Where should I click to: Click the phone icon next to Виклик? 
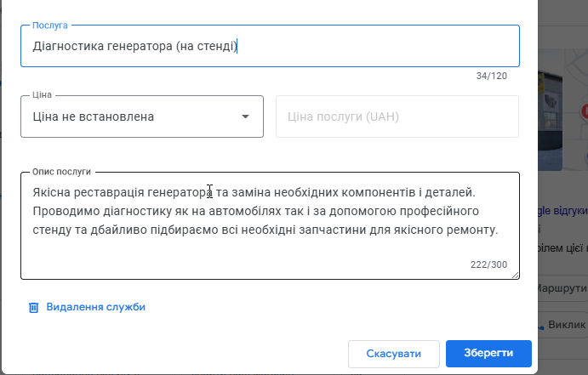tap(541, 326)
